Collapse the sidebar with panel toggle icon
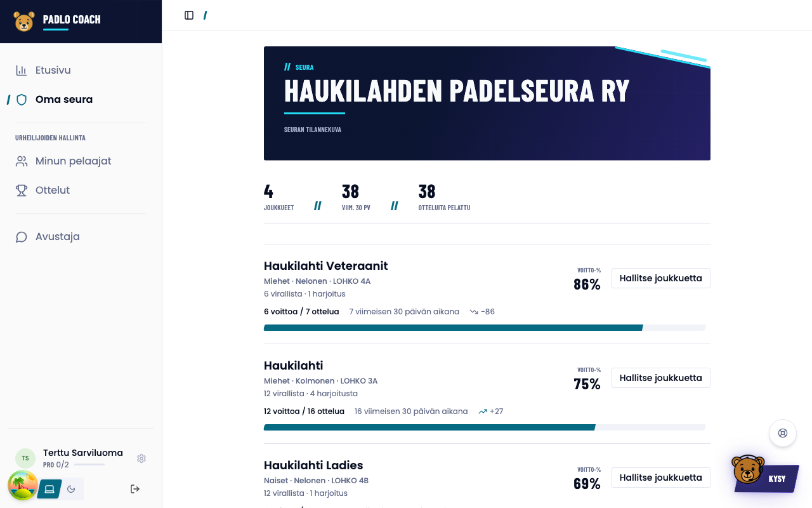The height and width of the screenshot is (508, 812). [x=189, y=15]
